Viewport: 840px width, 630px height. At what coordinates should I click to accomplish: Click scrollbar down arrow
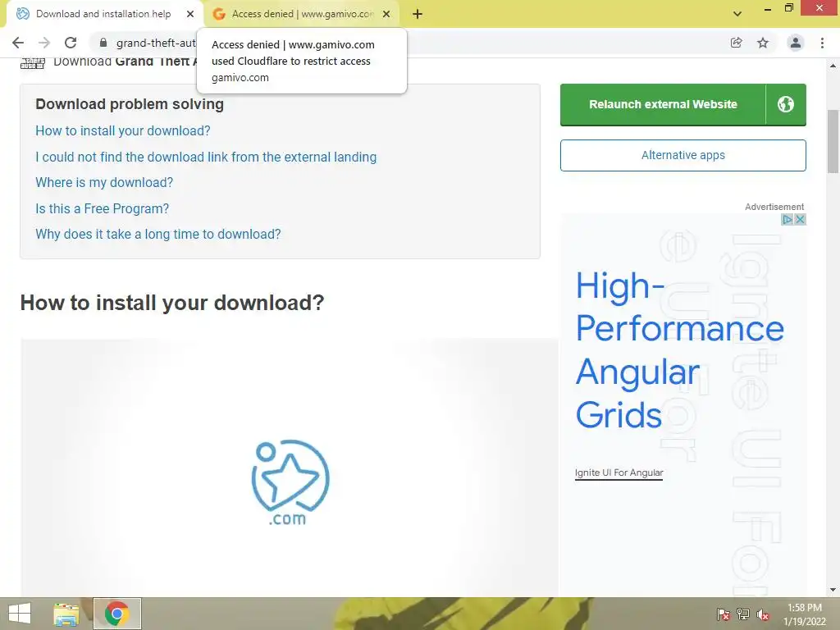click(x=833, y=590)
